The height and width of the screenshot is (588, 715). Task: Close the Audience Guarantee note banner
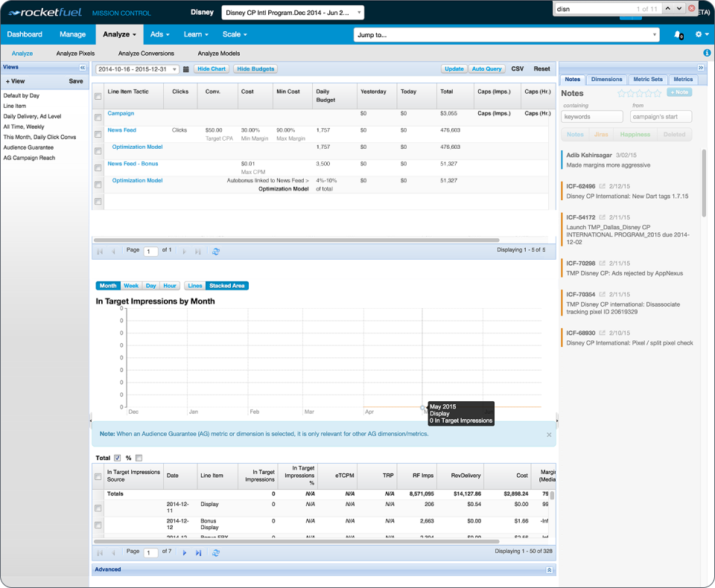[x=549, y=435]
